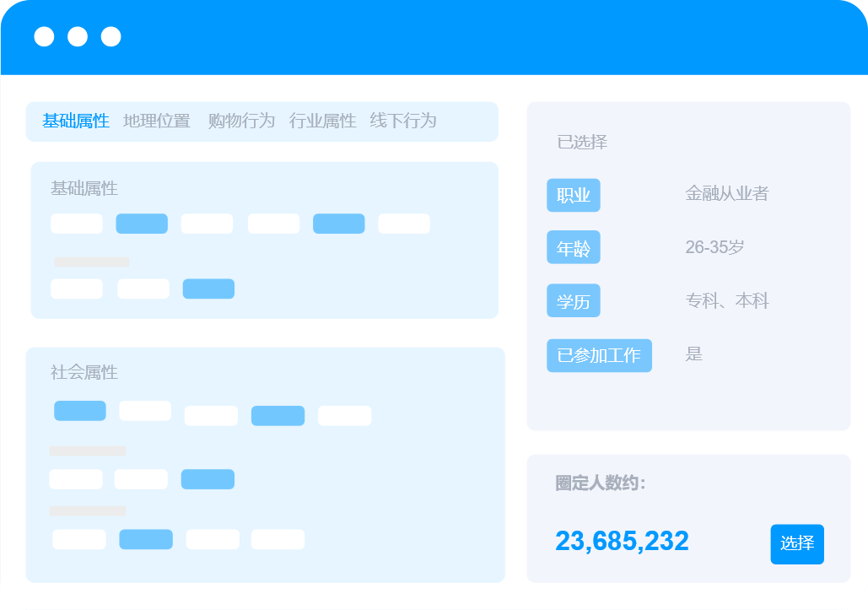Image resolution: width=868 pixels, height=610 pixels.
Task: Deselect the first blue chip under 社会属性
Action: coord(80,411)
